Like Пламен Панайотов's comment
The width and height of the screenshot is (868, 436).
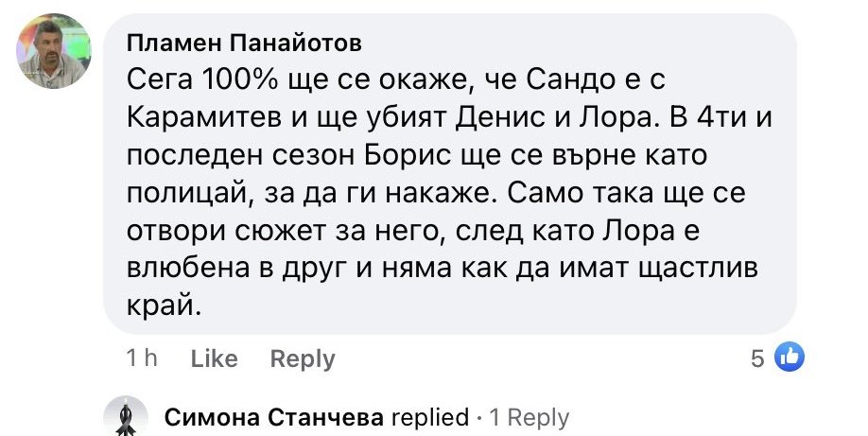click(x=214, y=359)
